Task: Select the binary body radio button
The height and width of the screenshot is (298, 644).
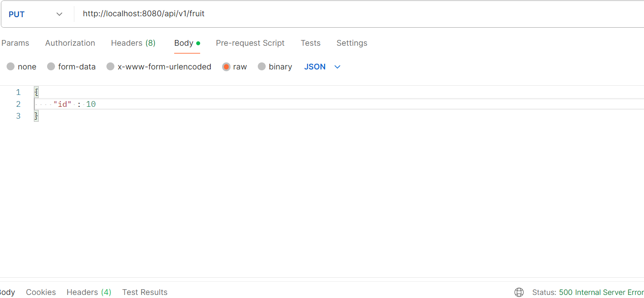Action: pyautogui.click(x=262, y=67)
